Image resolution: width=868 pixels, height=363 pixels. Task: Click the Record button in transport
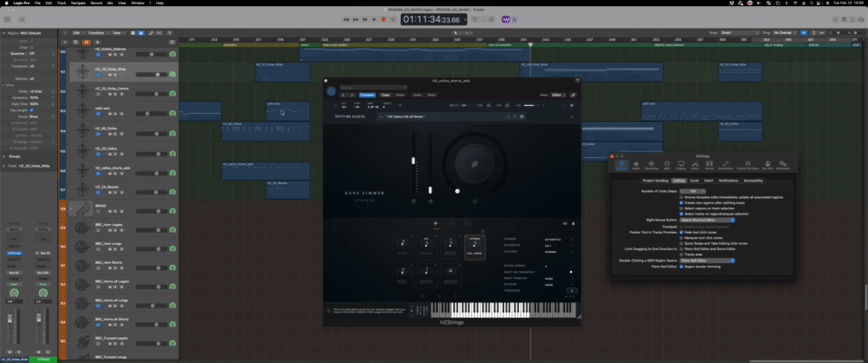click(384, 19)
